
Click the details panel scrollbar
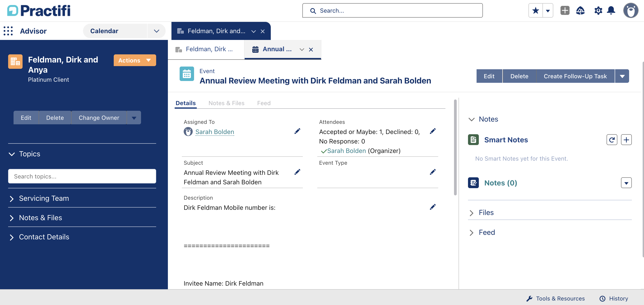point(455,148)
